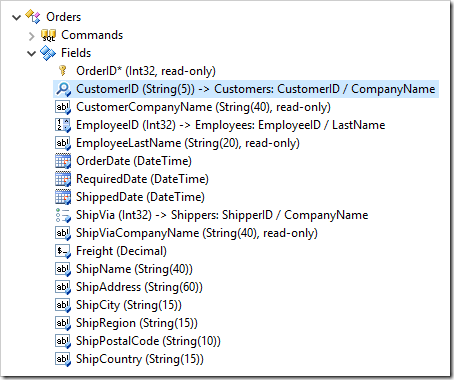This screenshot has height=380, width=454.
Task: Click the text icon for ShipCountry
Action: coord(63,359)
